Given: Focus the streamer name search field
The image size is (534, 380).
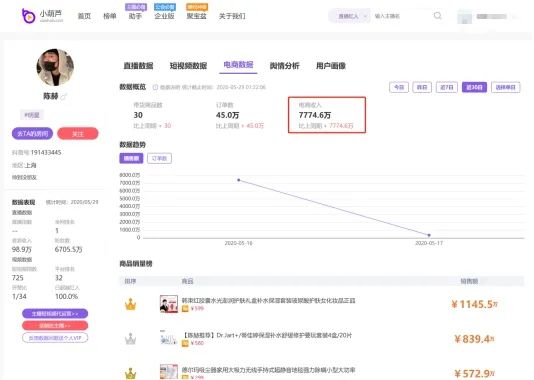Looking at the screenshot, I should (x=402, y=16).
